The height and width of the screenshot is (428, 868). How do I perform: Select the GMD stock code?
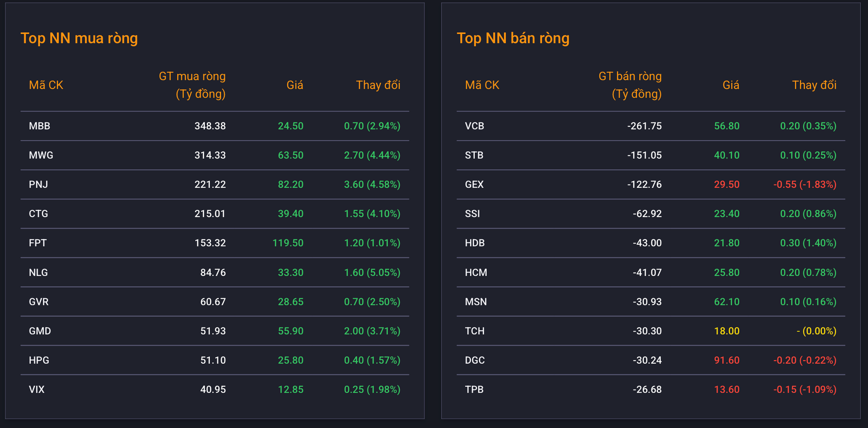[x=40, y=331]
